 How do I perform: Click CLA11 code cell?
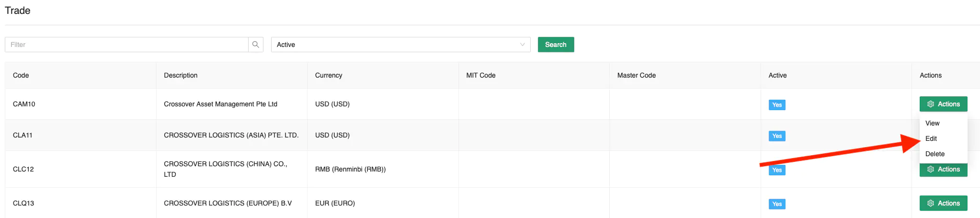tap(23, 135)
